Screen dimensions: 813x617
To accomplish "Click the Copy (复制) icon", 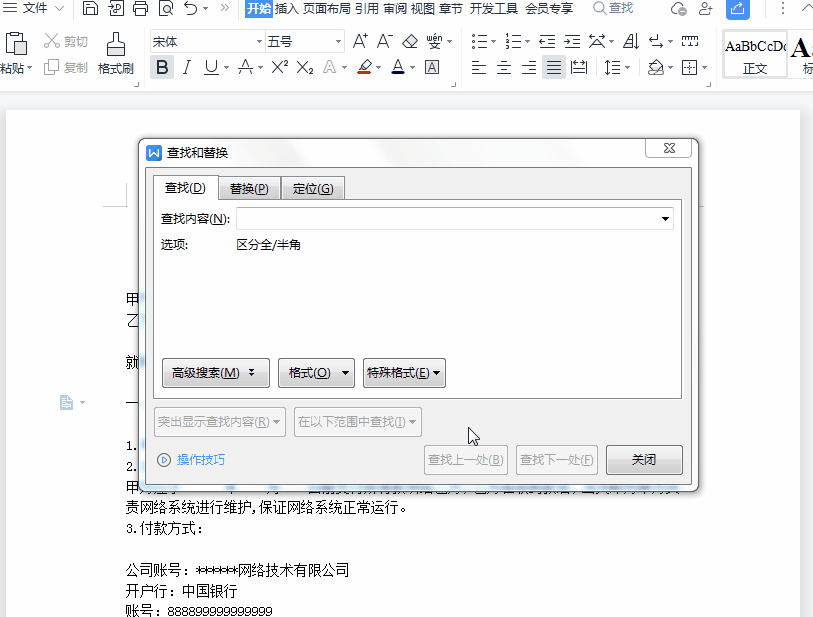I will (x=51, y=67).
